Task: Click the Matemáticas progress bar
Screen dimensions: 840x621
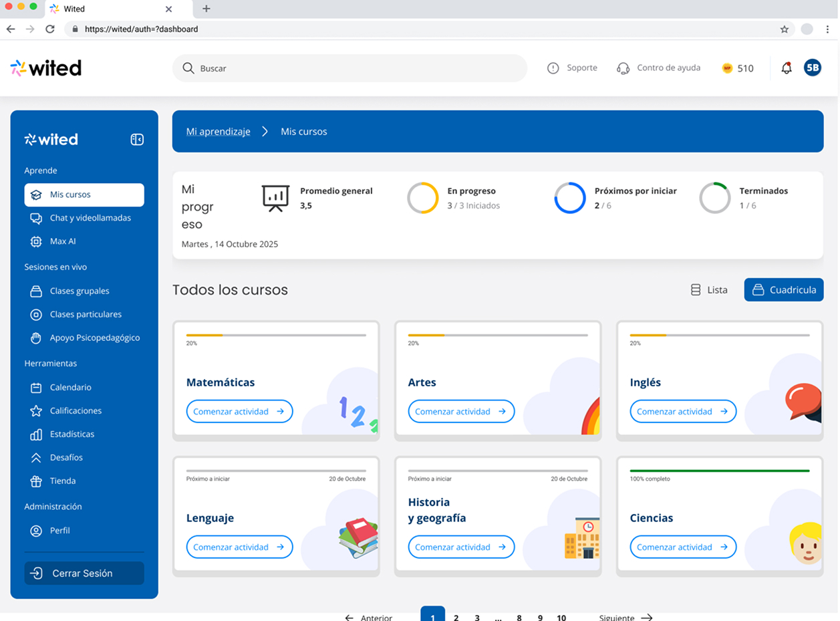Action: 276,335
